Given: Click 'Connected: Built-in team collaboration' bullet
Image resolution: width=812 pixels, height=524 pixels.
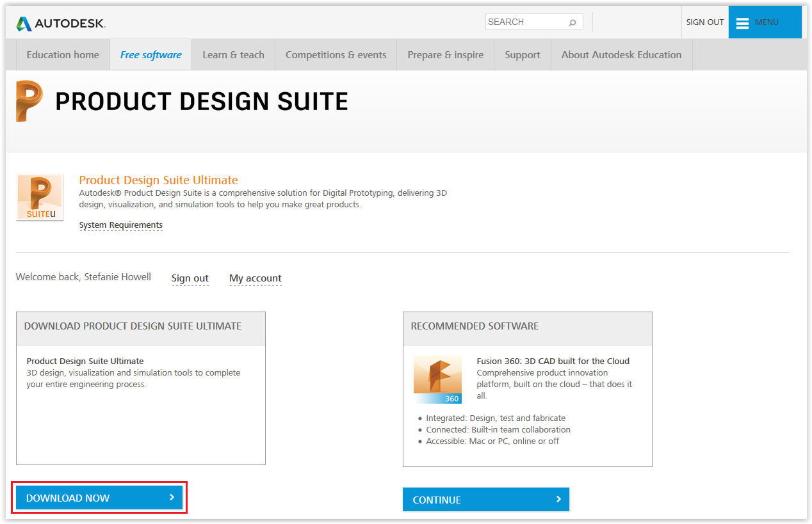Looking at the screenshot, I should point(498,430).
